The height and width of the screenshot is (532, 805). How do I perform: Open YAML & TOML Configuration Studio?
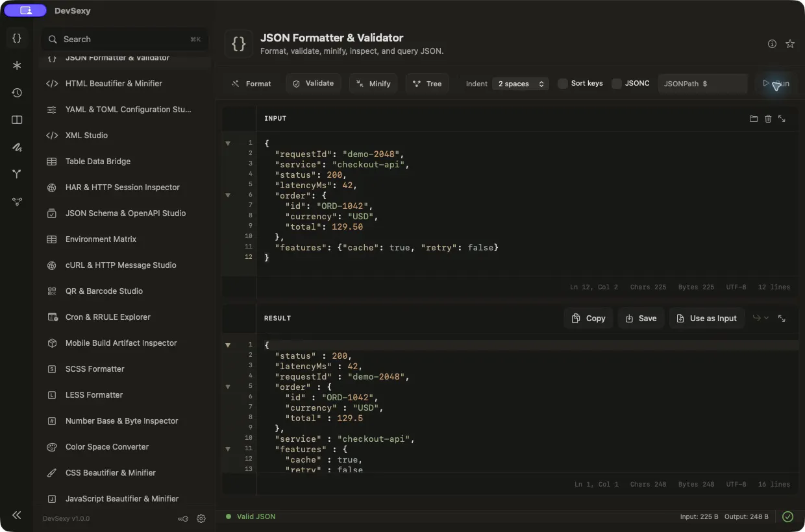coord(125,110)
